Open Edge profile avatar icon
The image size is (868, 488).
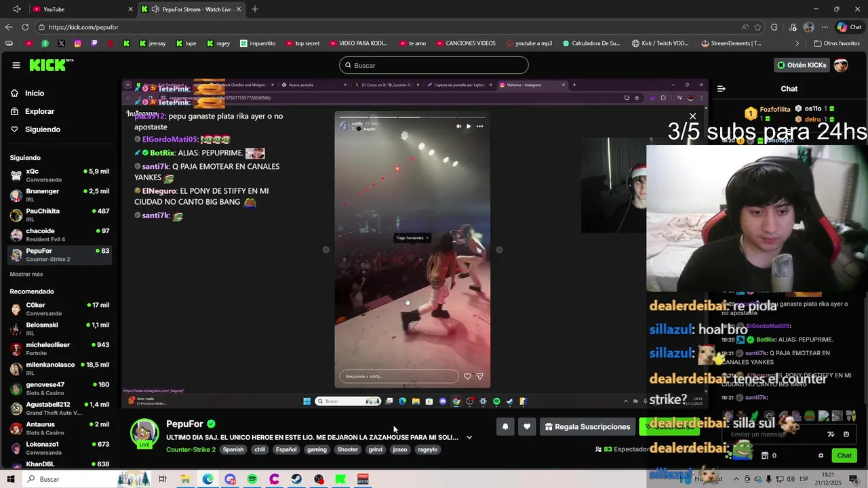[x=808, y=27]
